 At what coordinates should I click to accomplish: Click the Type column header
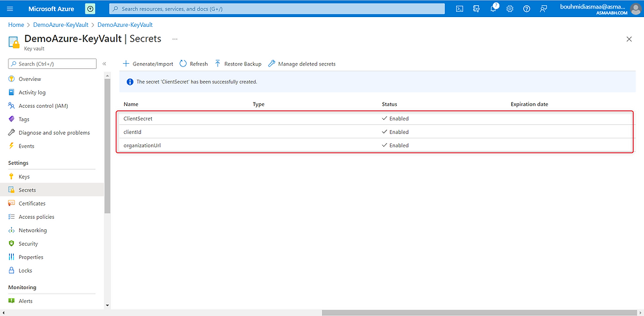point(258,104)
